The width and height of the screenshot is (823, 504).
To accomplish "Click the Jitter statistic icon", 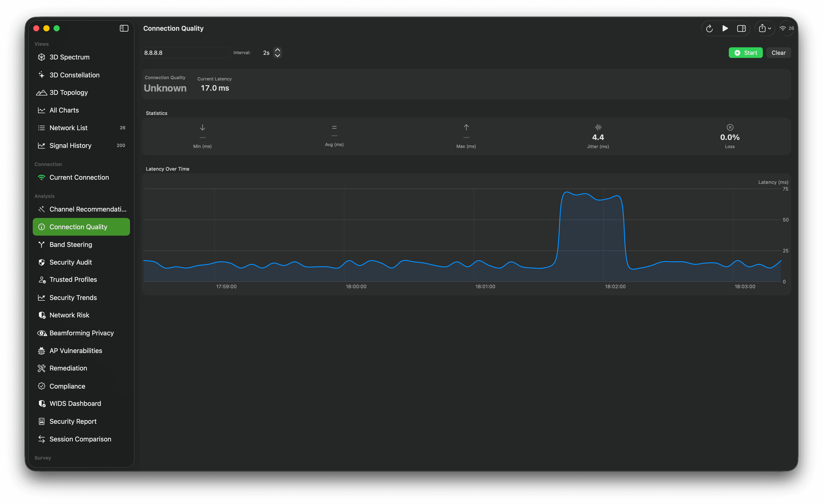I will [598, 127].
